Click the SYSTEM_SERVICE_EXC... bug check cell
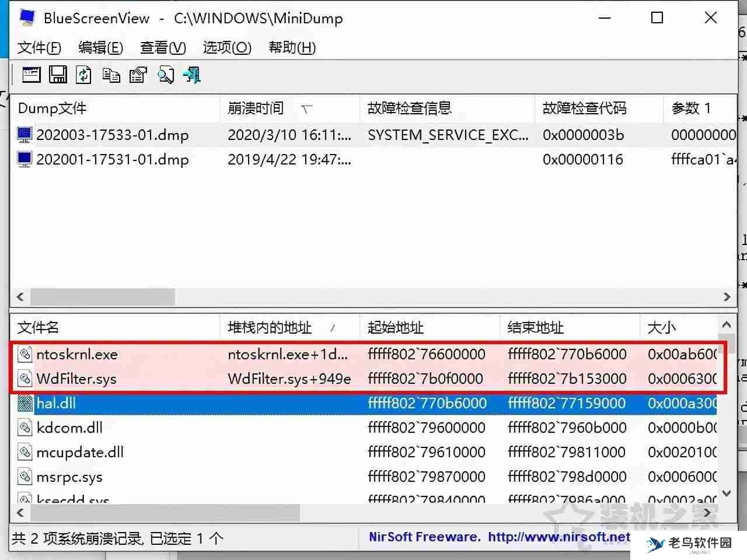The height and width of the screenshot is (560, 747). click(x=448, y=135)
